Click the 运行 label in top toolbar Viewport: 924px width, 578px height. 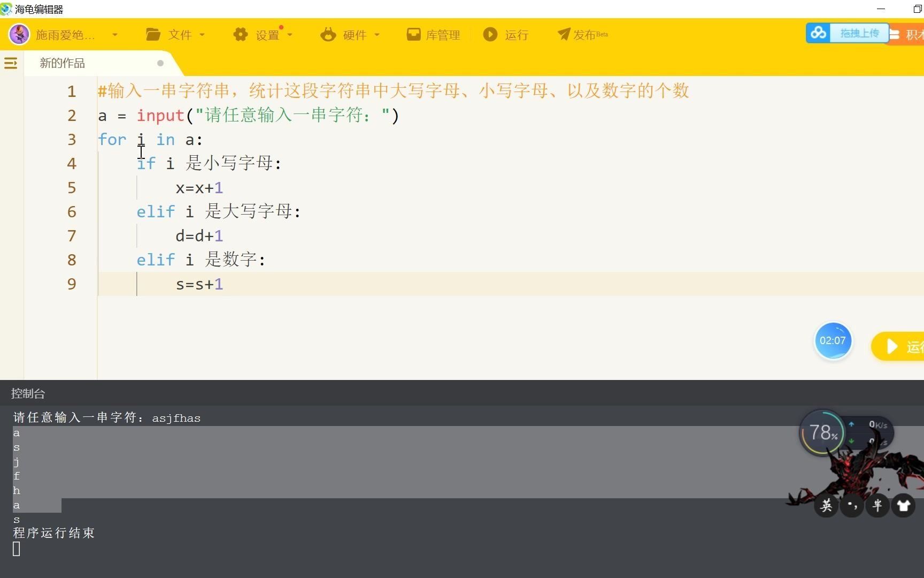click(x=517, y=35)
